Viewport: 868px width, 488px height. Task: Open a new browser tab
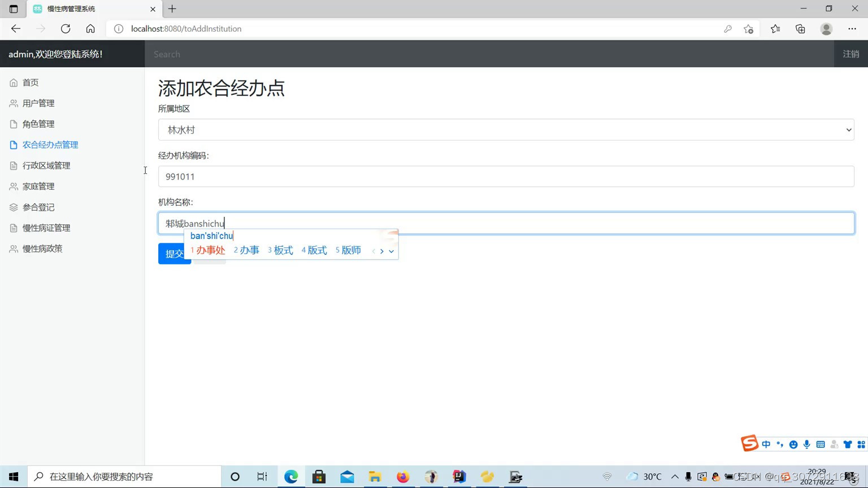click(172, 9)
